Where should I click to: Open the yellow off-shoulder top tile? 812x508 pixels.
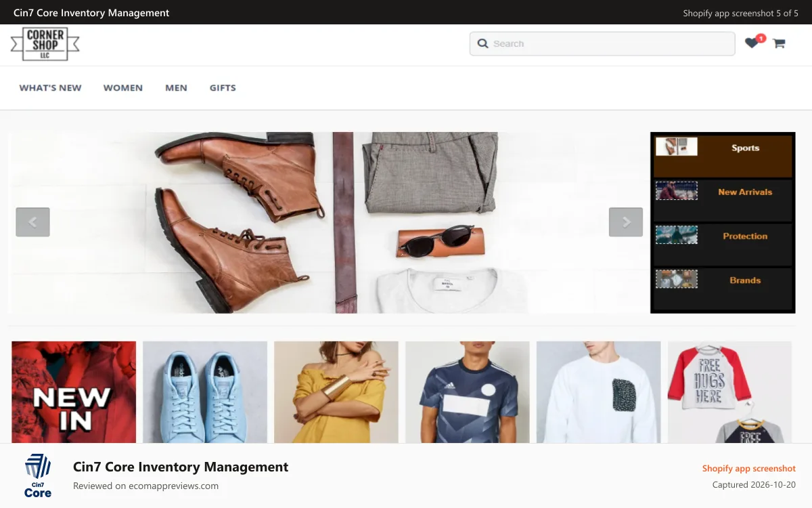tap(336, 392)
